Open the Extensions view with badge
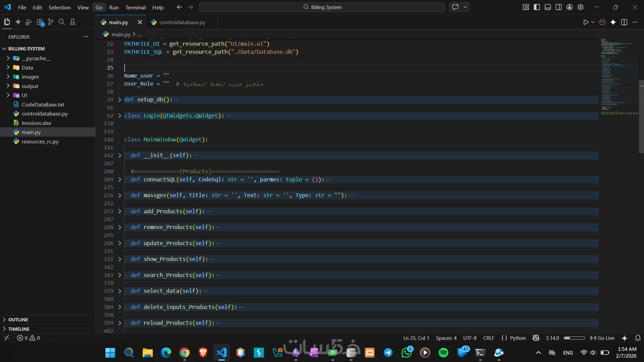The width and height of the screenshot is (644, 362). pyautogui.click(x=40, y=22)
